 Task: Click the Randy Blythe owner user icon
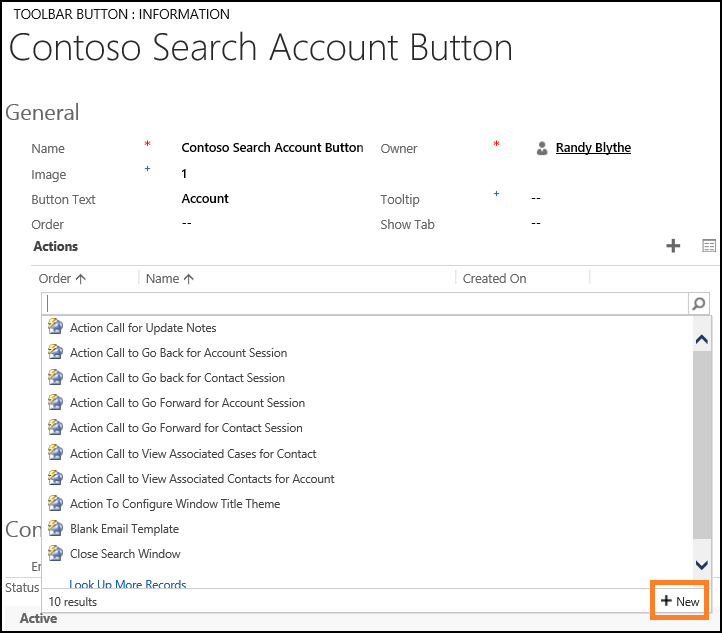[x=542, y=148]
